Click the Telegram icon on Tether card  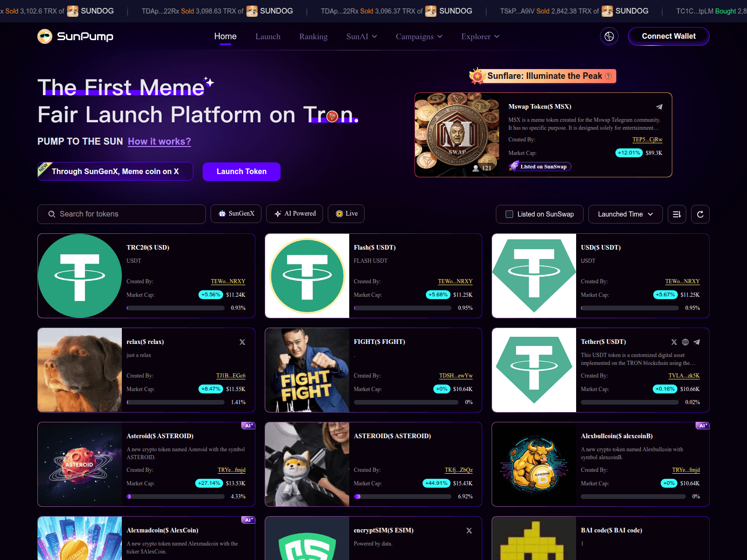(x=697, y=342)
